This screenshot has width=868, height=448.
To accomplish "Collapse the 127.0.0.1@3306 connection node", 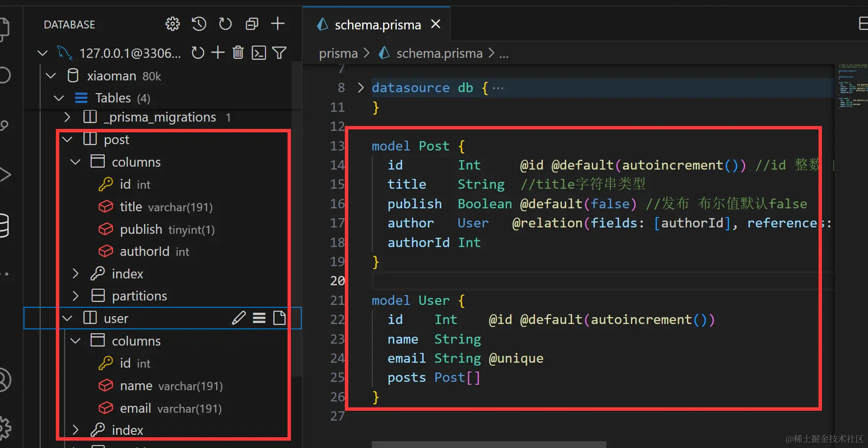I will (x=43, y=53).
